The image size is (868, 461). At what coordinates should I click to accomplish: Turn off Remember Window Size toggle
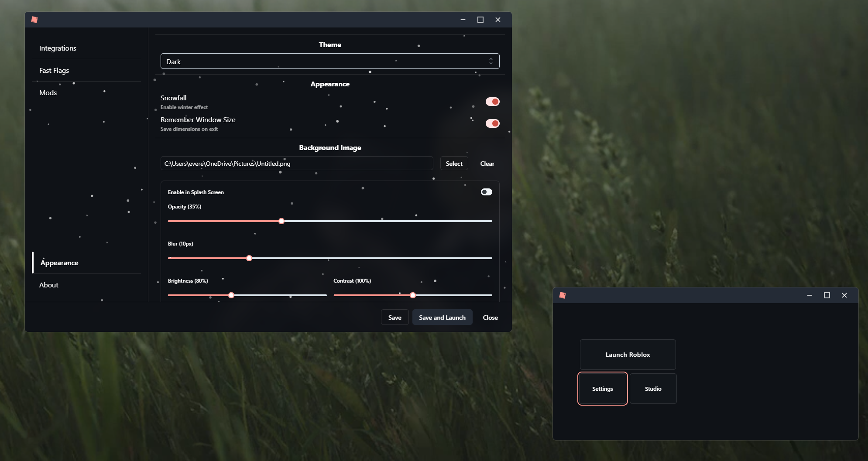click(493, 123)
